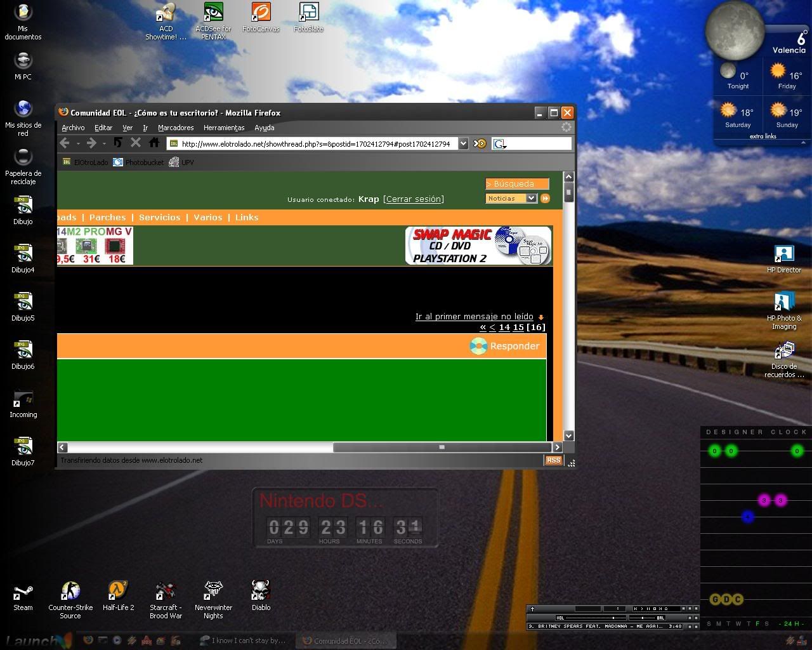Click the extra links text in weather widget
The width and height of the screenshot is (812, 650).
pos(763,136)
